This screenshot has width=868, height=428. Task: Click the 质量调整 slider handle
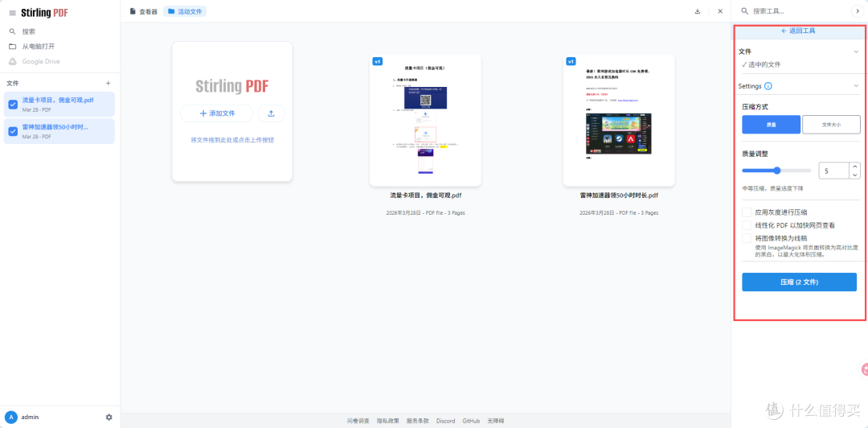777,171
